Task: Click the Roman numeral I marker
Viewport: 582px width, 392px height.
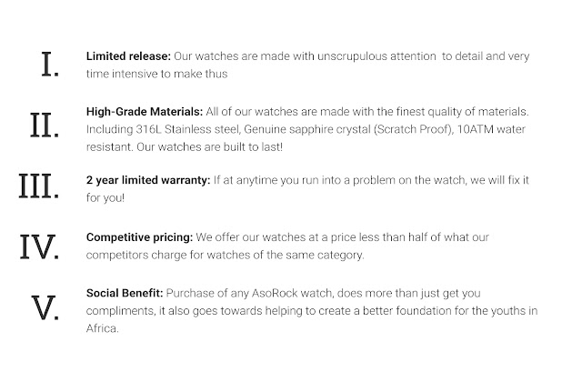Action: (50, 65)
